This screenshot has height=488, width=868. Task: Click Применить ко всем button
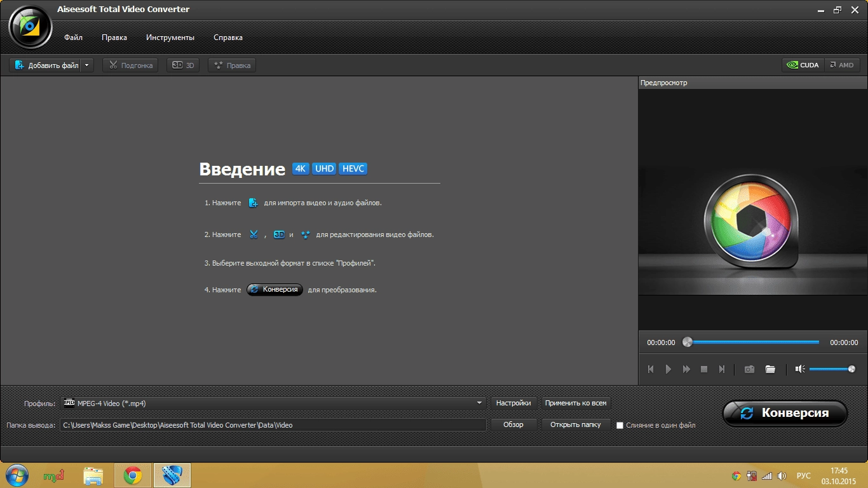pos(576,403)
